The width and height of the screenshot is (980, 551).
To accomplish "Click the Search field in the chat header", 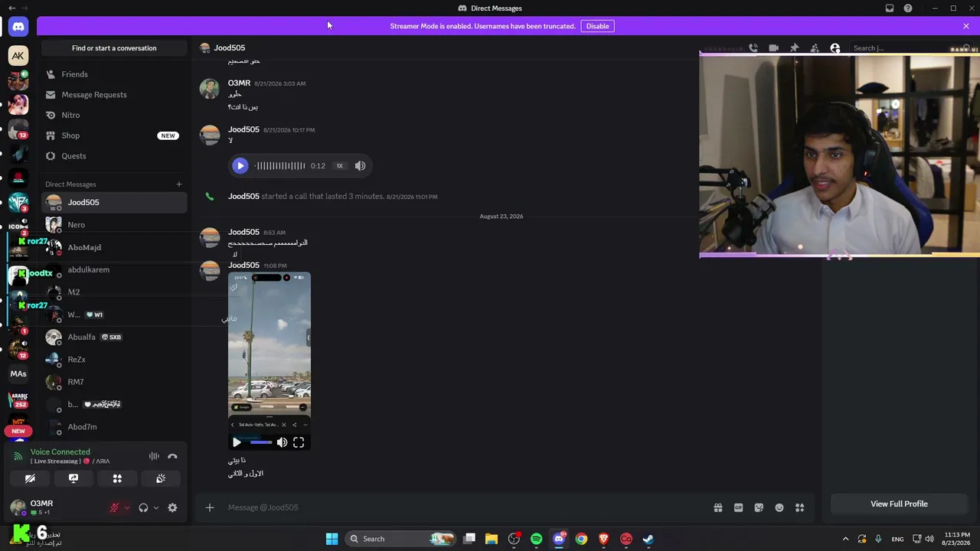I will [x=911, y=47].
